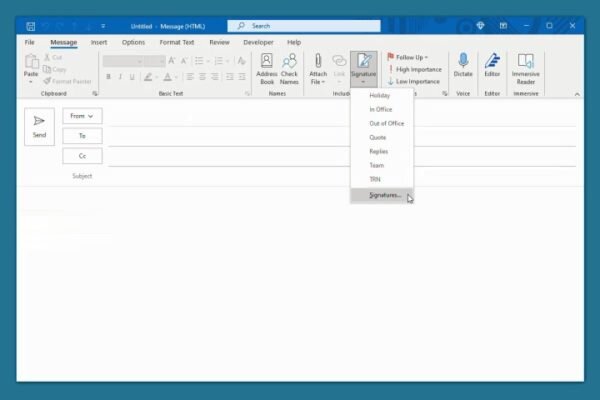The height and width of the screenshot is (400, 600).
Task: Click the Cc button
Action: pos(82,156)
